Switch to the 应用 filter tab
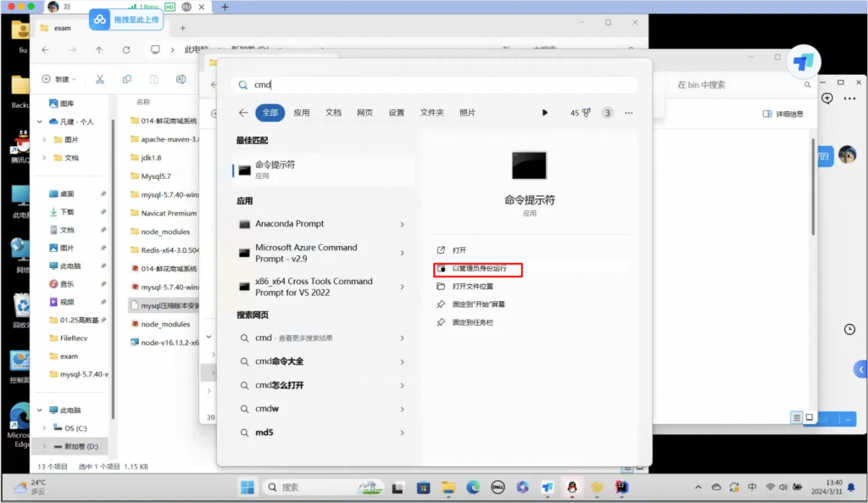This screenshot has width=868, height=503. tap(301, 112)
